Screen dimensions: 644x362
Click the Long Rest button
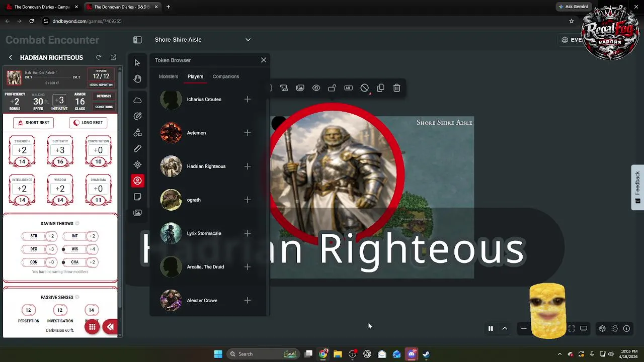point(88,123)
